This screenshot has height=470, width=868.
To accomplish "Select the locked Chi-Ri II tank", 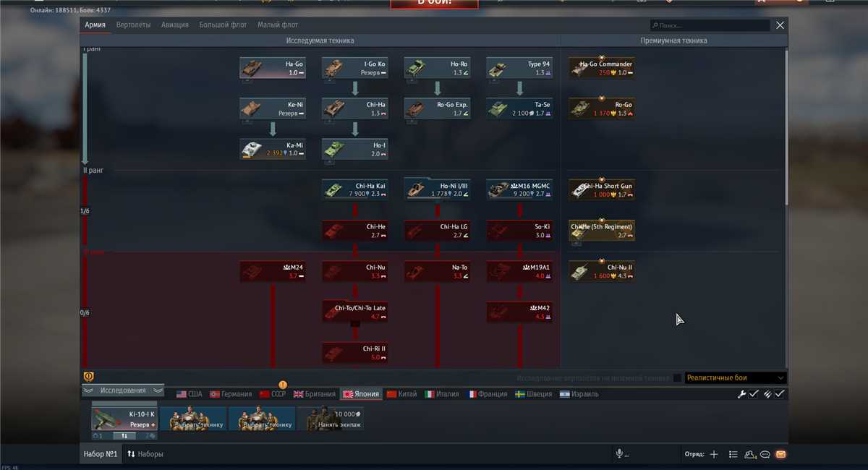I will (355, 352).
